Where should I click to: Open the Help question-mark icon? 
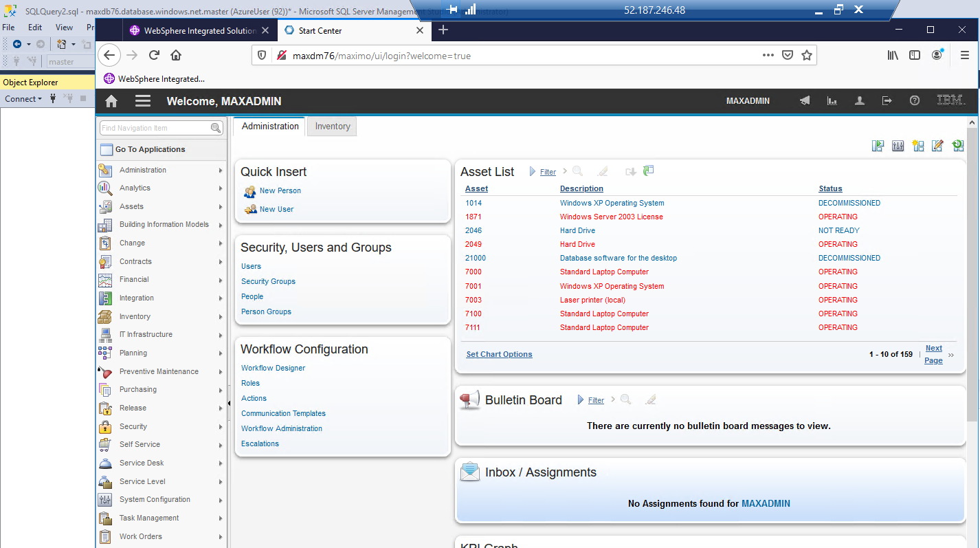tap(915, 101)
